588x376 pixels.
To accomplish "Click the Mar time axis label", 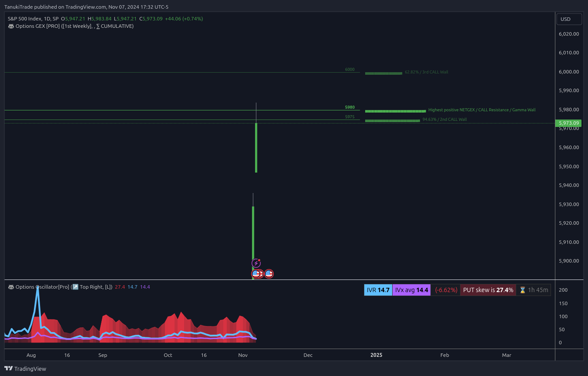I will coord(507,355).
